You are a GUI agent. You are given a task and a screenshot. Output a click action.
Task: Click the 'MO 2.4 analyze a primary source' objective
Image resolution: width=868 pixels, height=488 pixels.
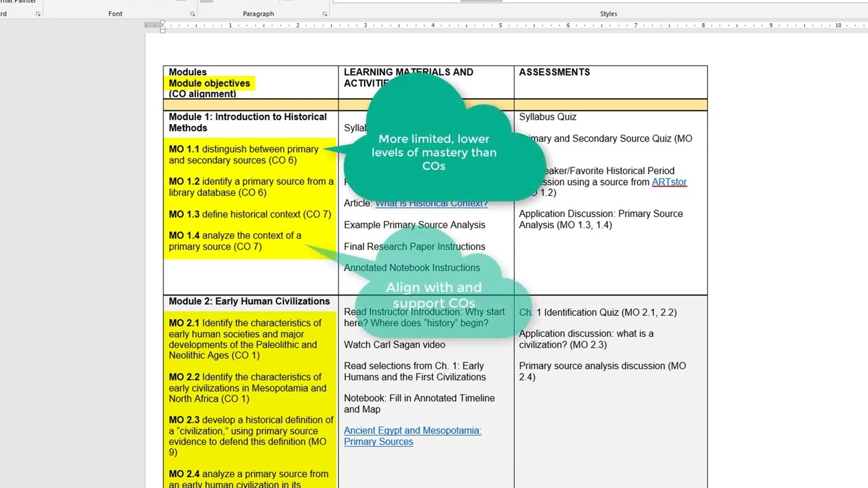(x=248, y=479)
